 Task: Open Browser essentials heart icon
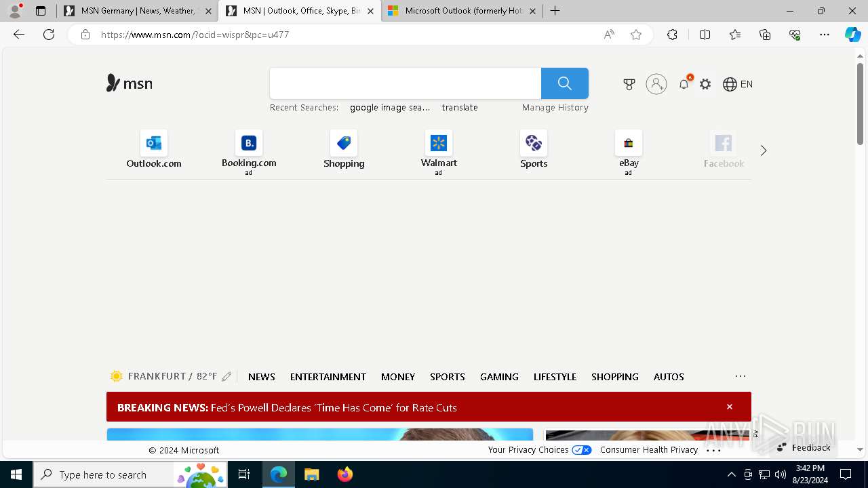795,35
